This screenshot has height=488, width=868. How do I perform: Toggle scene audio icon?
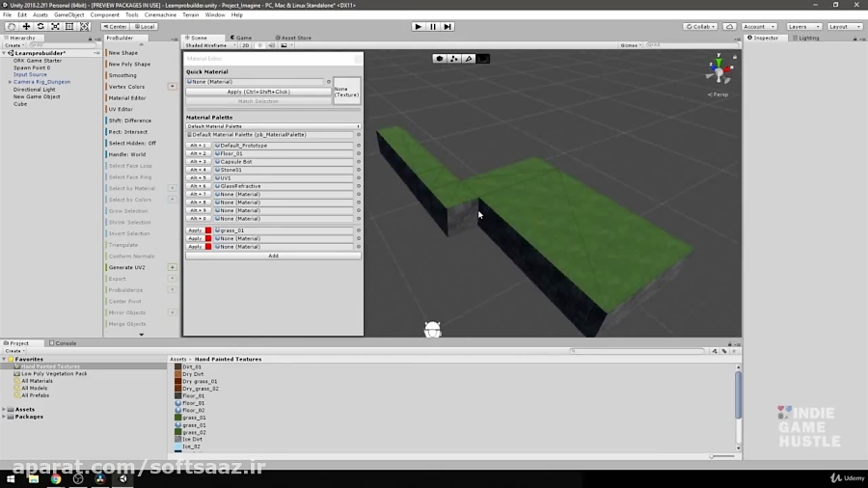pos(271,45)
